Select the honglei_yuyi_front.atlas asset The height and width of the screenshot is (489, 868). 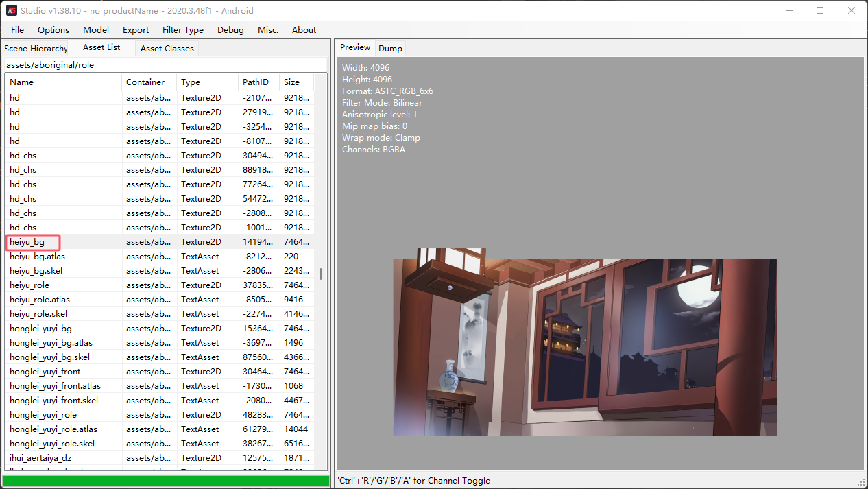160,386
